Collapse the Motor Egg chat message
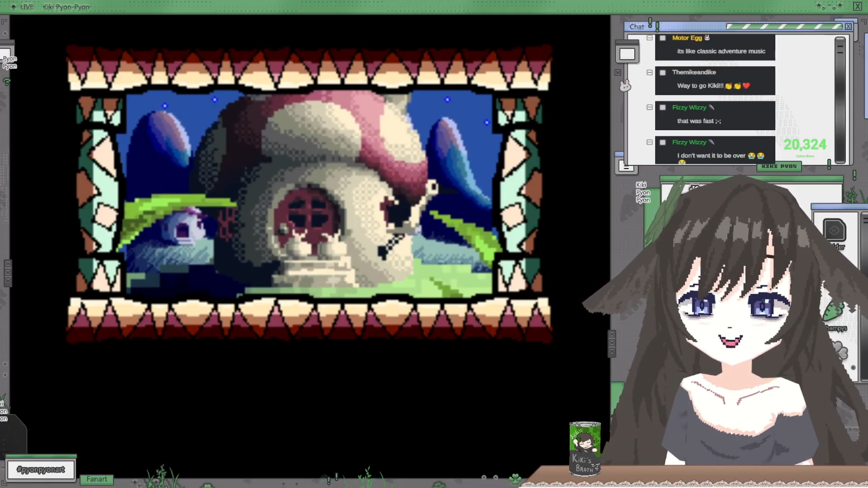The height and width of the screenshot is (488, 868). pos(650,38)
